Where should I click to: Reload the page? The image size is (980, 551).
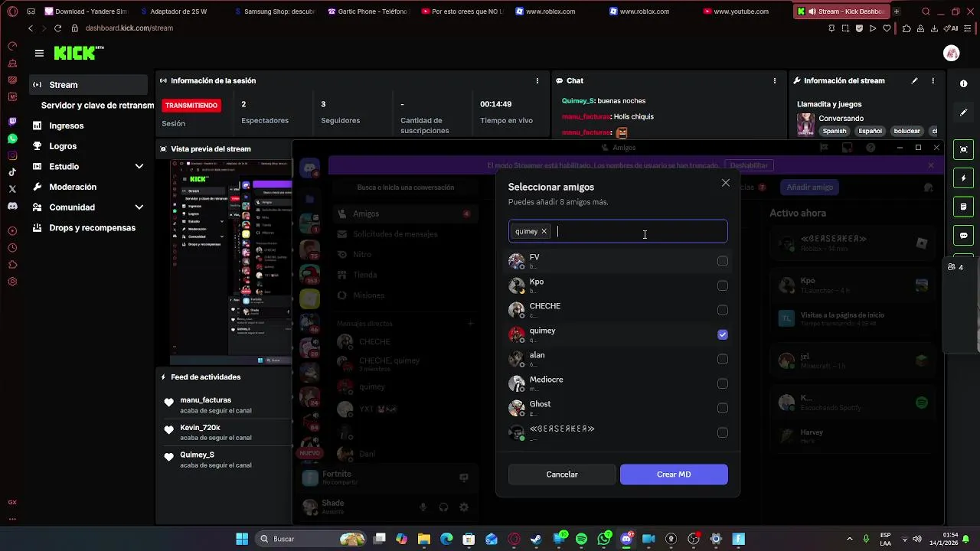(x=57, y=28)
